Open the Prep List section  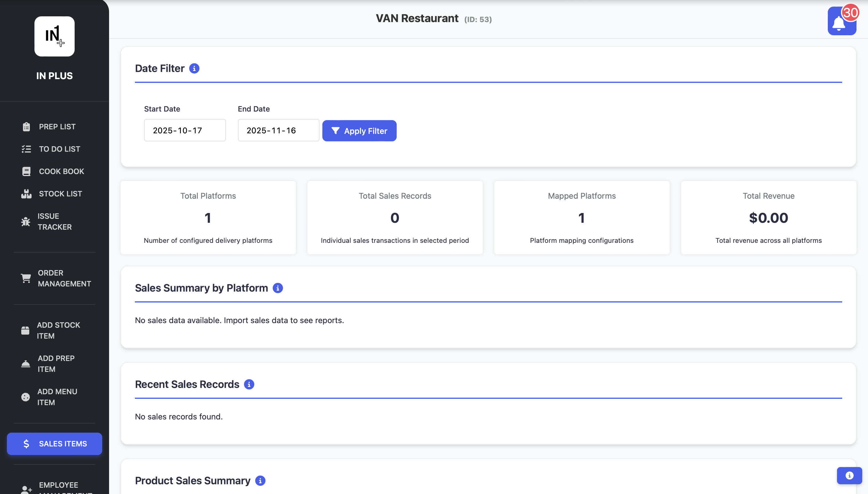click(57, 126)
